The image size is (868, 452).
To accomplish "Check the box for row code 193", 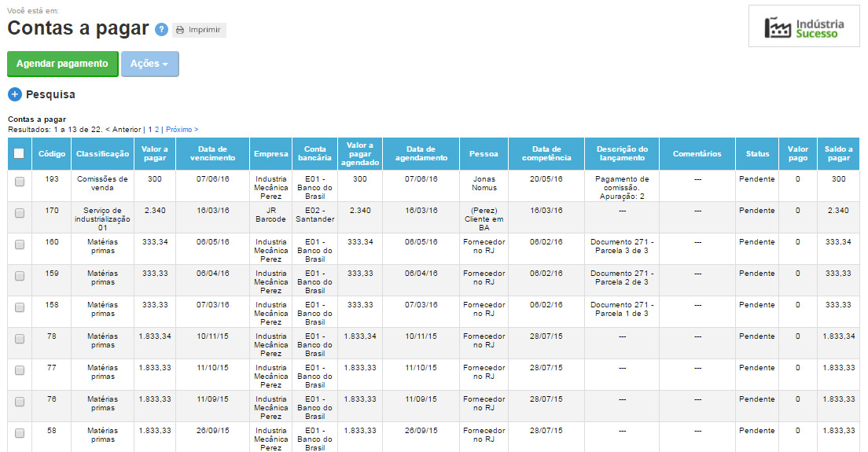I will pyautogui.click(x=20, y=182).
